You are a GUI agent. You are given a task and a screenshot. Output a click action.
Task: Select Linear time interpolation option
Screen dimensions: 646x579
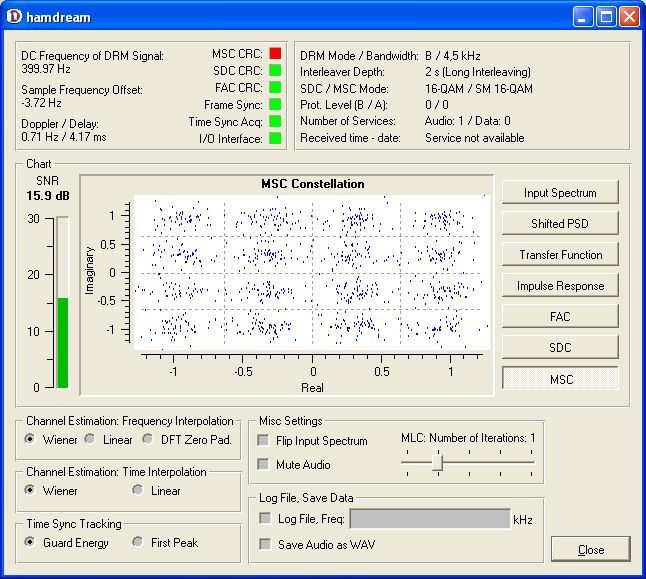(x=138, y=491)
